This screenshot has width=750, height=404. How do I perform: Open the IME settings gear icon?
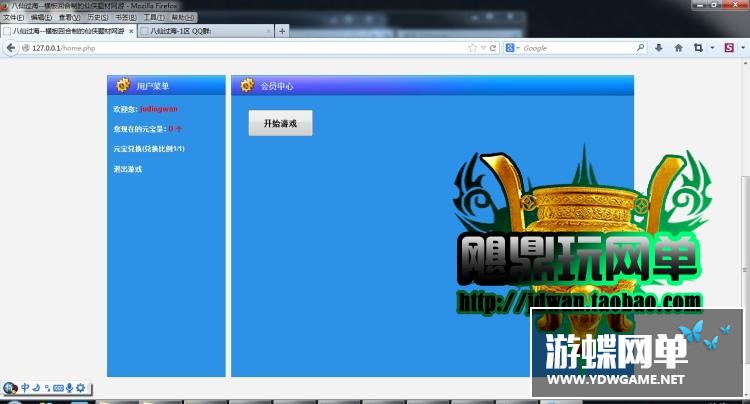pos(80,388)
